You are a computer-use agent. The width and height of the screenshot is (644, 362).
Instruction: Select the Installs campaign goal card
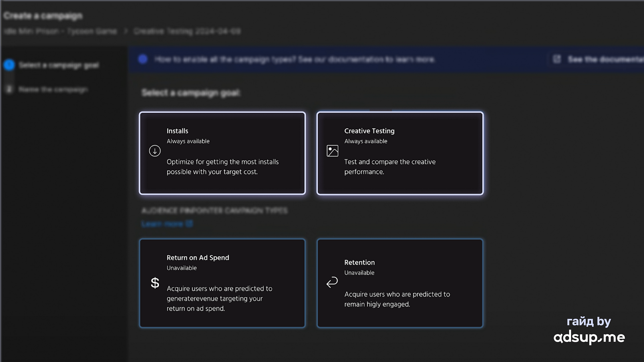222,153
